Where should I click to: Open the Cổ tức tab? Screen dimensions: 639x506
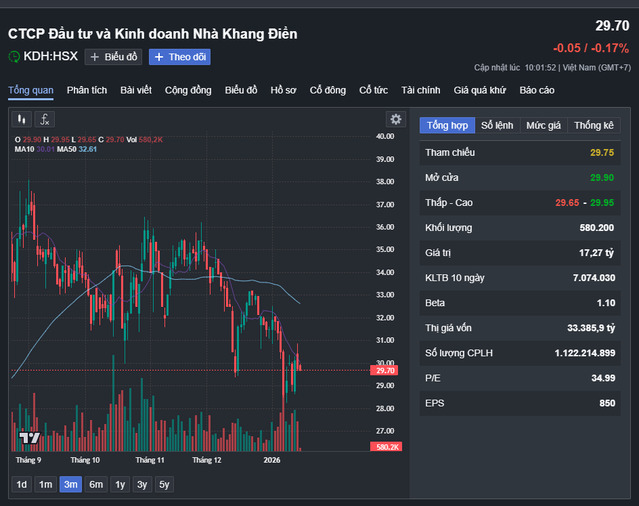tap(373, 90)
